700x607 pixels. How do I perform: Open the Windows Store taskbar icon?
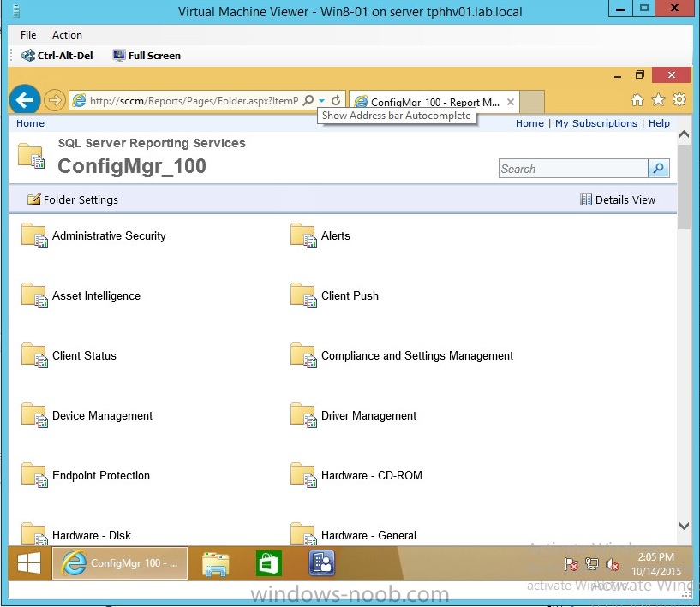pyautogui.click(x=268, y=563)
